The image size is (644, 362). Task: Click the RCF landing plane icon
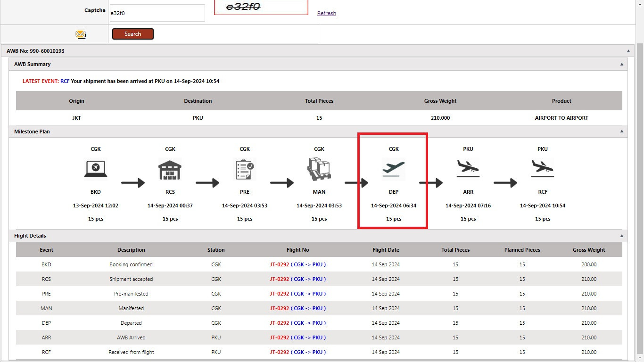click(x=543, y=169)
